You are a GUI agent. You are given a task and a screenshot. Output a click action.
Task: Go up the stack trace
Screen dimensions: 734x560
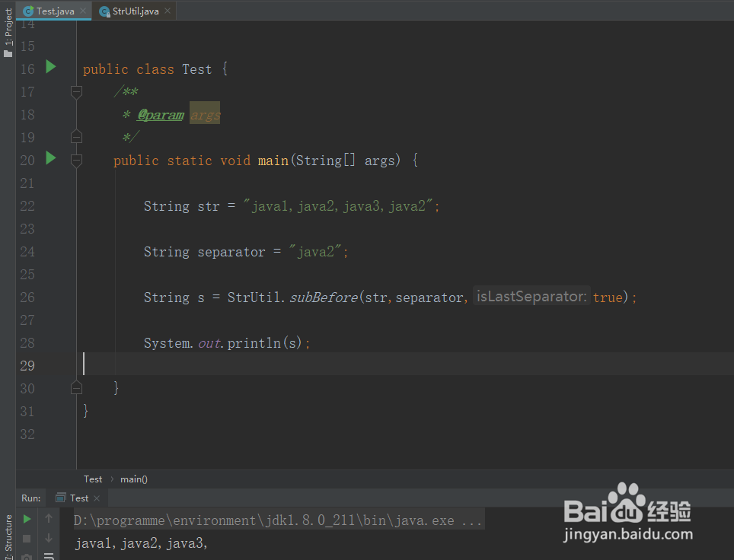coord(49,518)
